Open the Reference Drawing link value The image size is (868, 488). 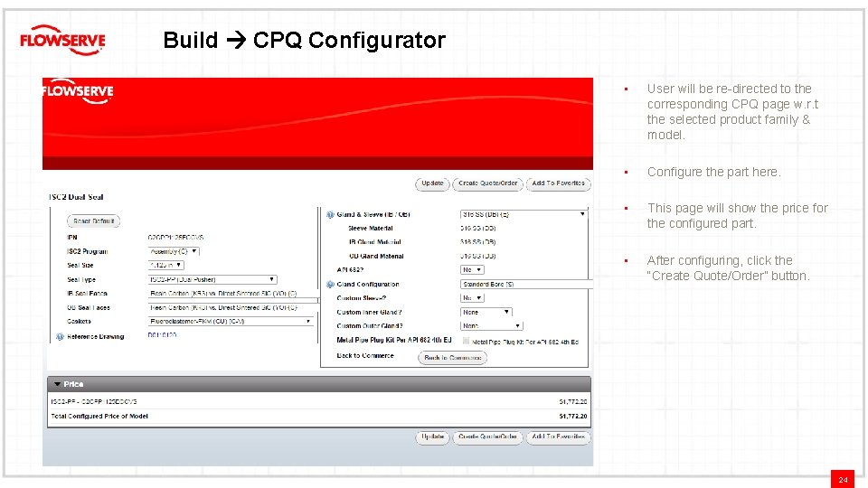coord(162,335)
